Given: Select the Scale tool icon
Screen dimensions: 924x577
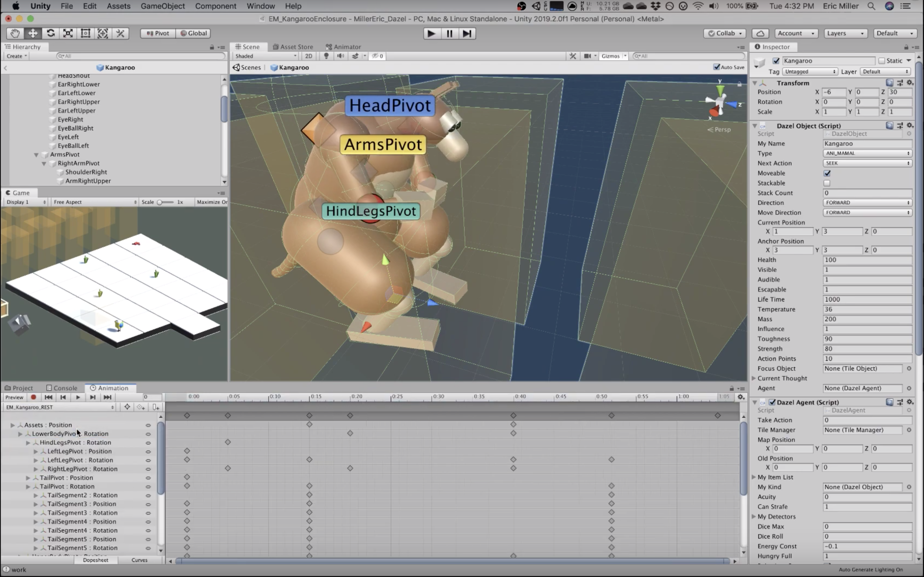Looking at the screenshot, I should pyautogui.click(x=68, y=33).
